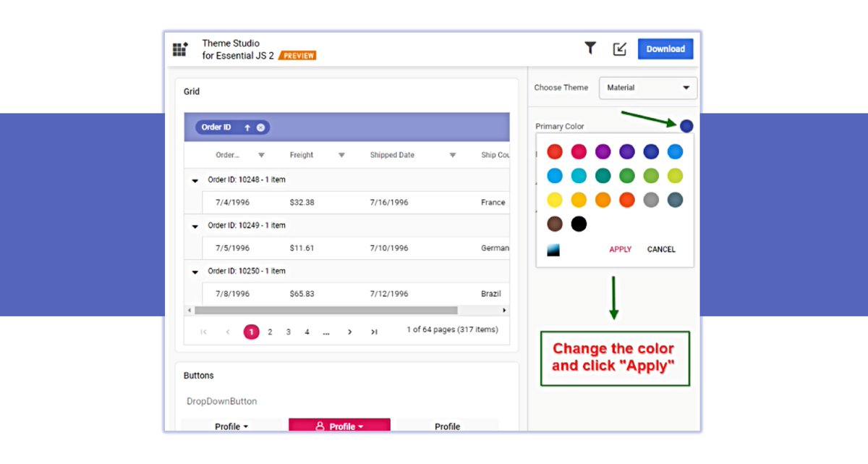868x464 pixels.
Task: Open filter menu for Order column
Action: (x=262, y=155)
